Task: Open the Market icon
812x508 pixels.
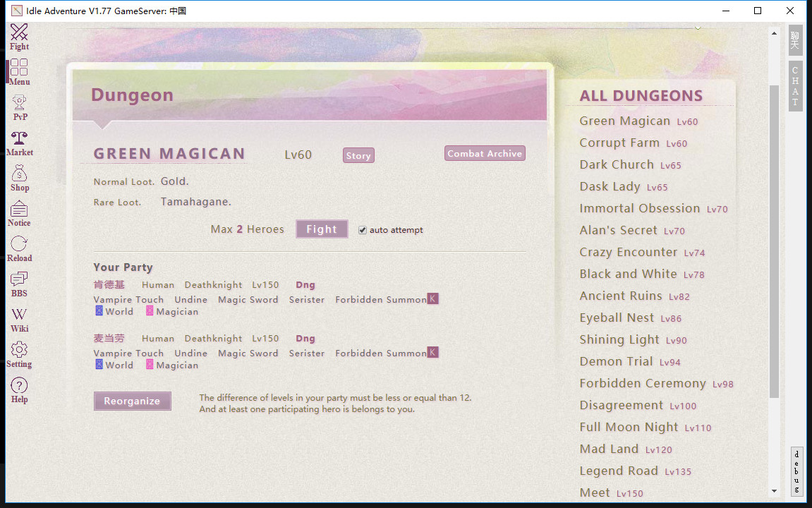Action: click(x=19, y=139)
